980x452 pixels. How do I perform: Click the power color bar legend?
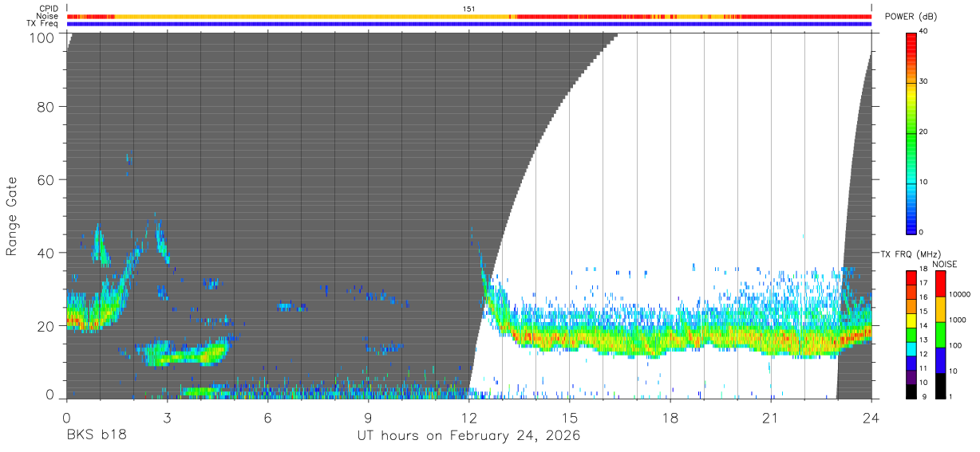912,132
